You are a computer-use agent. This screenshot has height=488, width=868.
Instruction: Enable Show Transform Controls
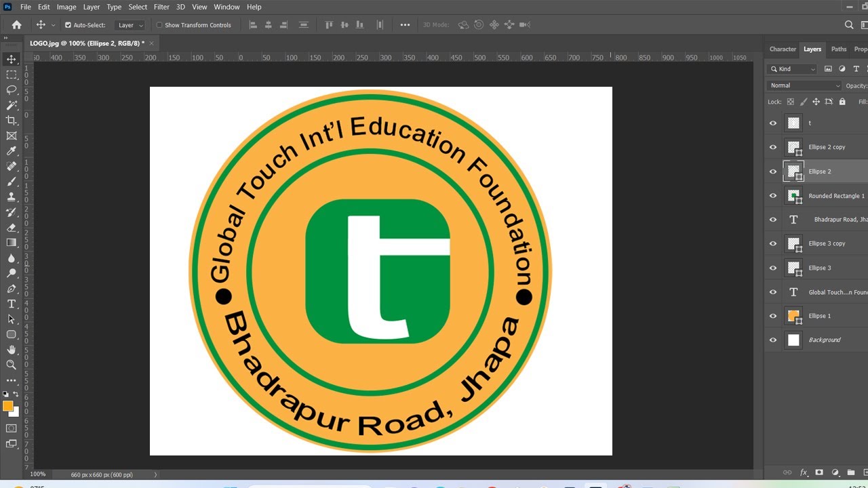[159, 25]
